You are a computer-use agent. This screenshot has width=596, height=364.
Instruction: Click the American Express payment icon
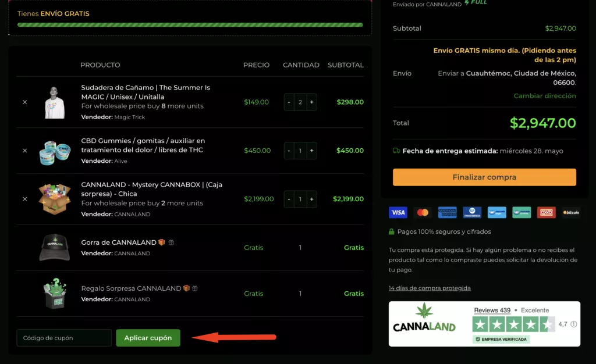[448, 213]
